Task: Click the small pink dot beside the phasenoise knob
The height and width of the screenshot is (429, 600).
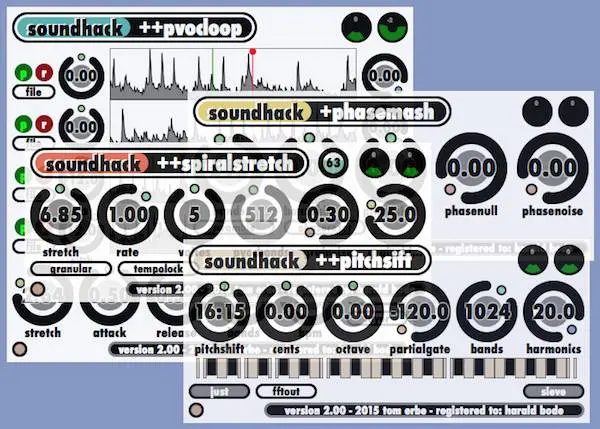Action: (531, 189)
